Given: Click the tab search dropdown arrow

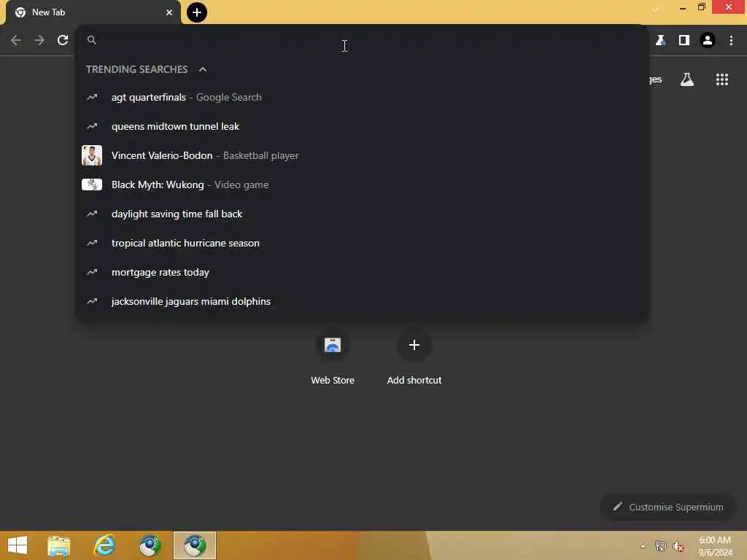Looking at the screenshot, I should 655,9.
